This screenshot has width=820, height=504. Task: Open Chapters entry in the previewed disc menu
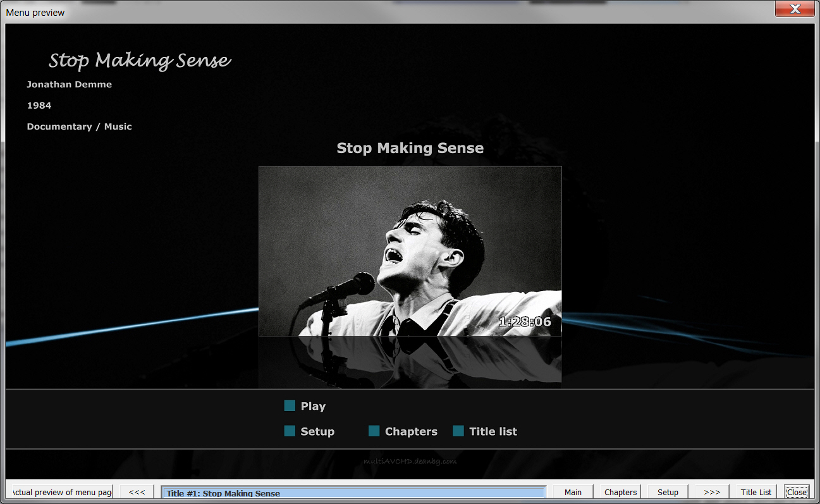(403, 431)
